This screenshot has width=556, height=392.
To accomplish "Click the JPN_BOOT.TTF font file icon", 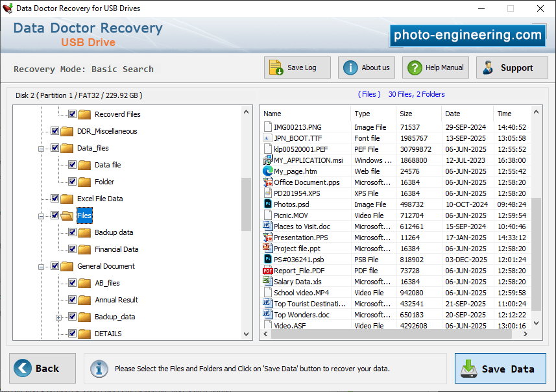I will [268, 138].
